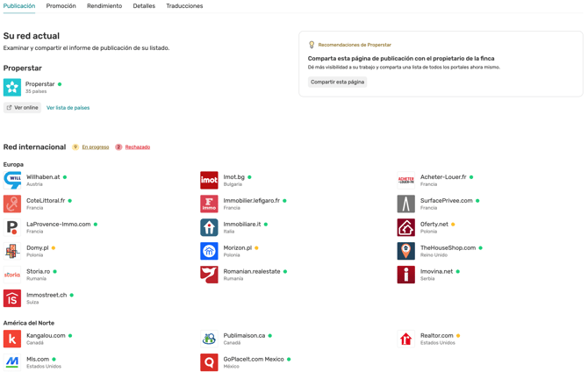This screenshot has height=372, width=588.
Task: Click the Acheter-Louer.fr logo
Action: 405,181
